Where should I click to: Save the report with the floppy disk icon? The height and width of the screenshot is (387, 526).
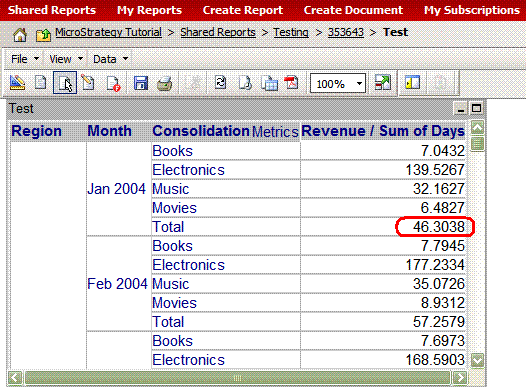tap(141, 83)
